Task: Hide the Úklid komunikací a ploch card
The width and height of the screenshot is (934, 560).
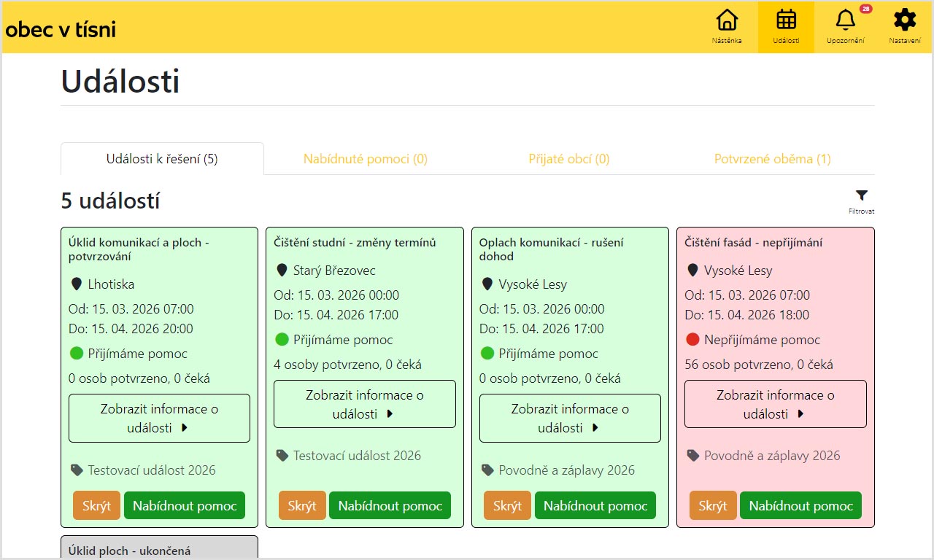Action: click(96, 506)
